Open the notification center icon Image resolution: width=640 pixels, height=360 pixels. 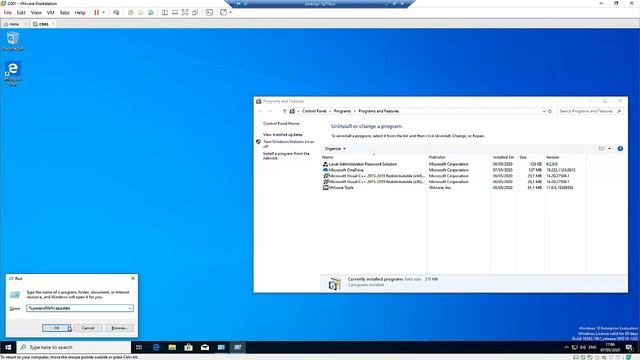(629, 347)
